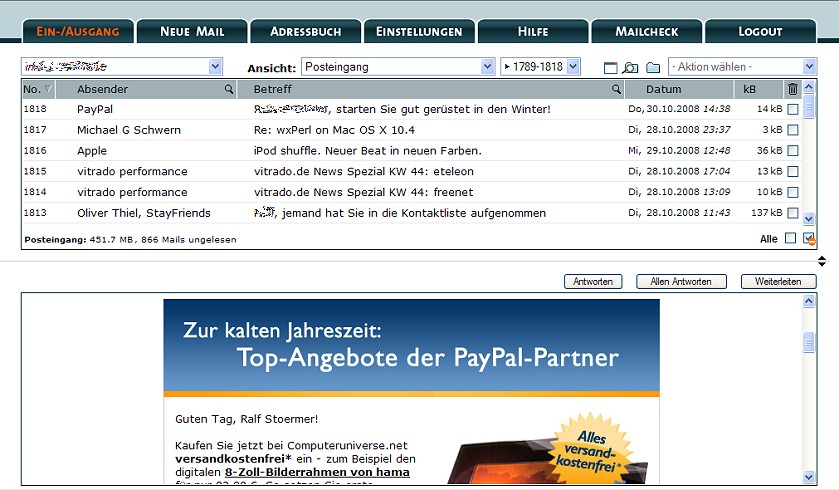Open mail 'vitrado.de News Spezial KW 44: freenet'
Image resolution: width=839 pixels, height=490 pixels.
pyautogui.click(x=363, y=192)
